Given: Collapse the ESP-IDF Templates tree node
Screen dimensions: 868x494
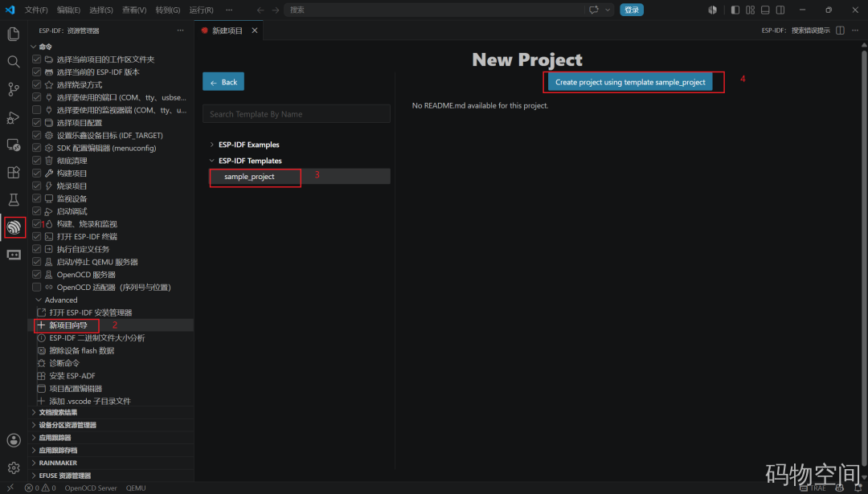Looking at the screenshot, I should click(x=211, y=161).
